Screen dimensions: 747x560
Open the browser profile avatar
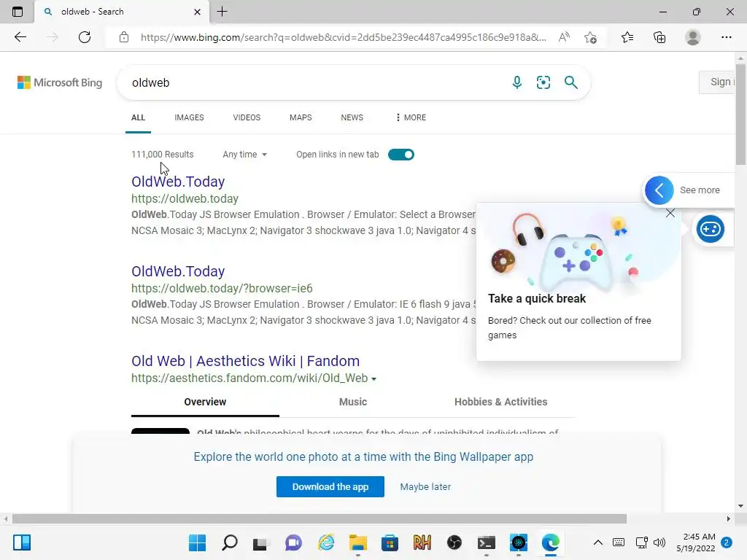693,37
